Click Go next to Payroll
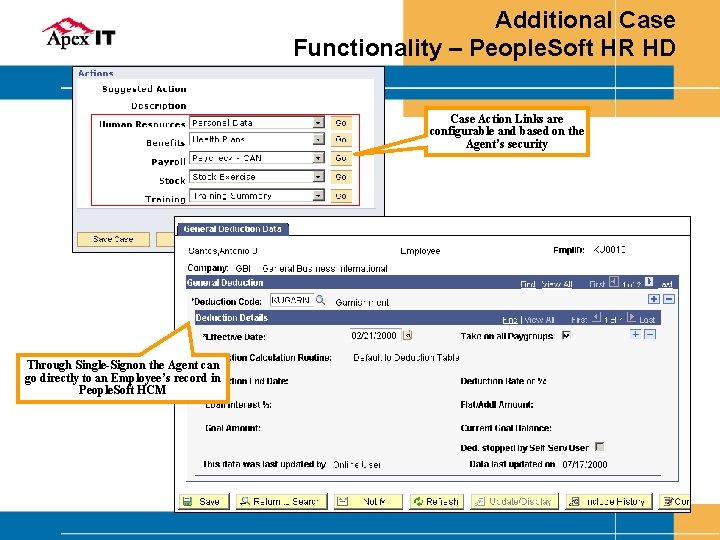 (341, 158)
